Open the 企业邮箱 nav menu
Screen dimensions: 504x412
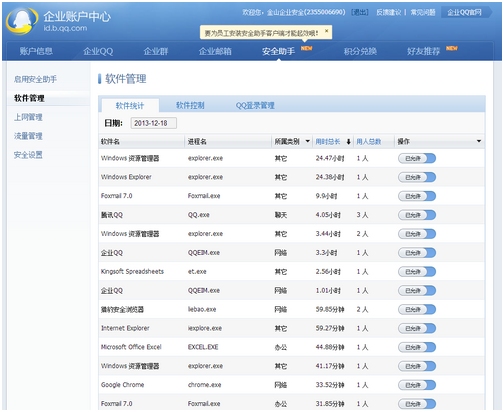(215, 51)
